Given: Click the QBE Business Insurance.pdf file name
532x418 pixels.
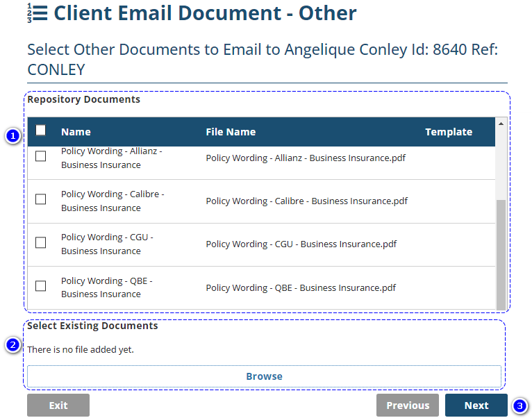Looking at the screenshot, I should tap(301, 287).
